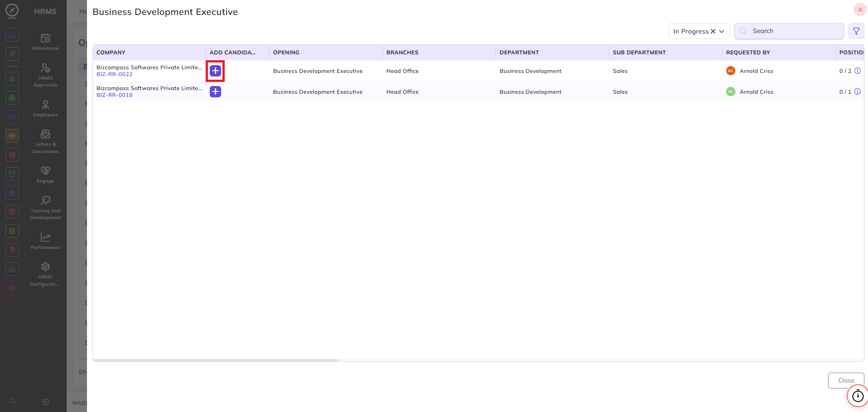
Task: View position info for 0 / 2 row
Action: [858, 71]
